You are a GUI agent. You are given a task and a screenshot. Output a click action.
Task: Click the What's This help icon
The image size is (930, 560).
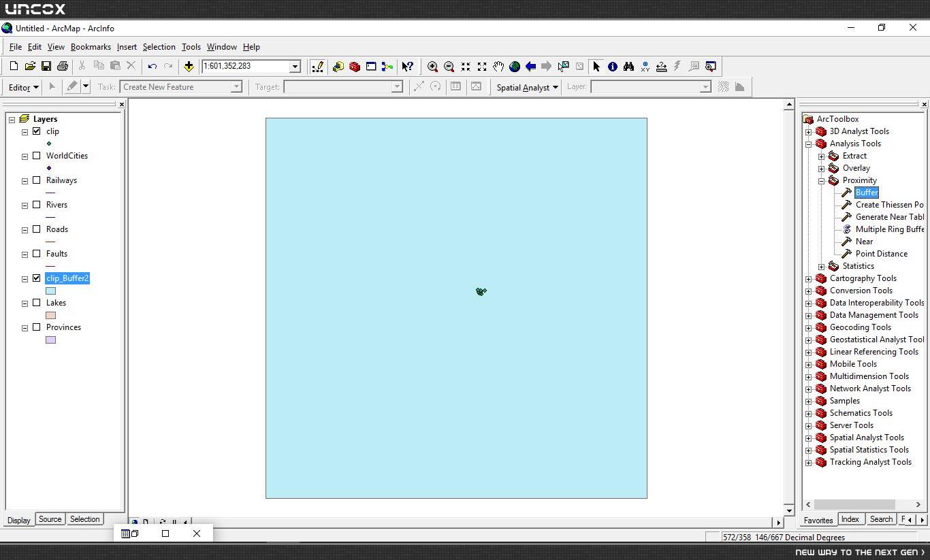(407, 66)
